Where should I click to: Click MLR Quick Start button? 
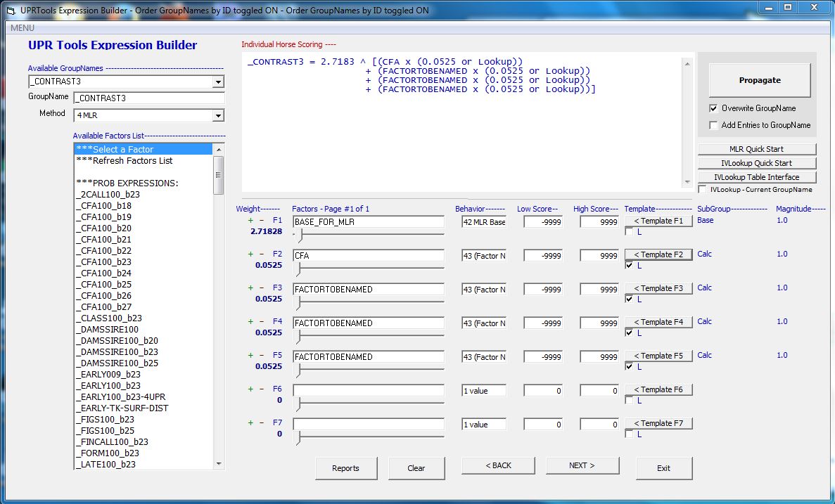[x=757, y=150]
